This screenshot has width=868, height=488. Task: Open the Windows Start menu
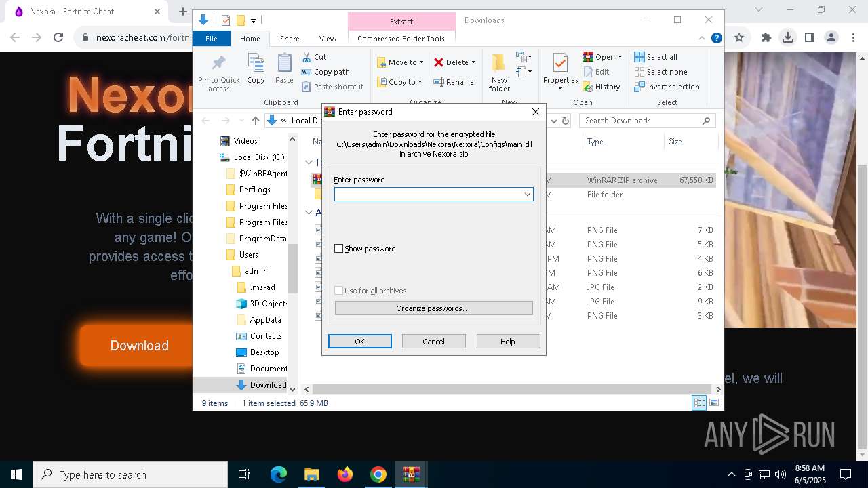pyautogui.click(x=16, y=474)
